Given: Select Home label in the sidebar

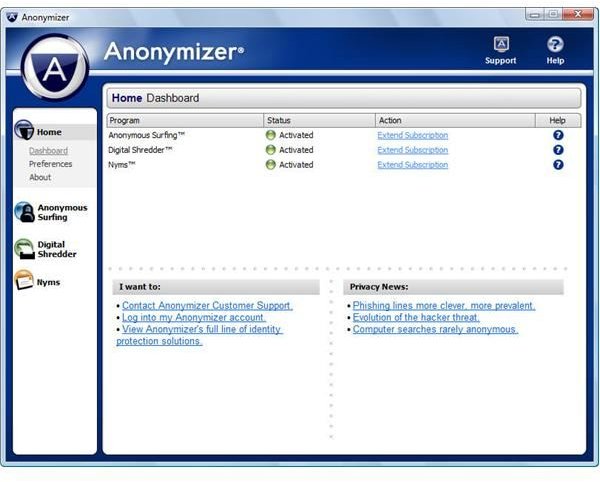Looking at the screenshot, I should click(49, 132).
